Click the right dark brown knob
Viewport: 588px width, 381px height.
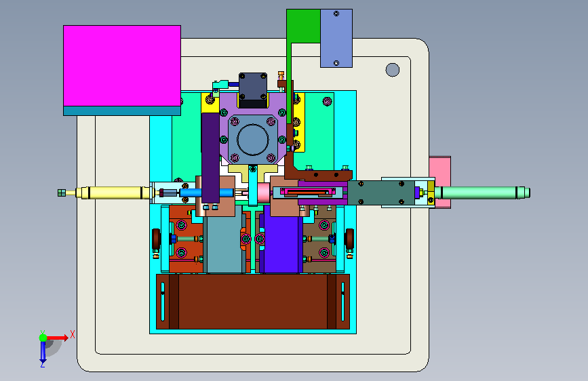coord(349,239)
